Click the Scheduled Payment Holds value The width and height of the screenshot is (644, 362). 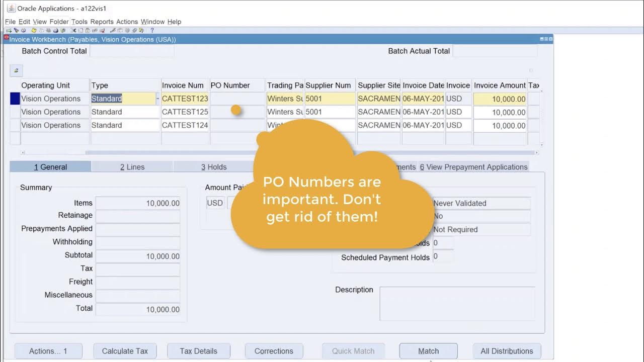tap(443, 256)
